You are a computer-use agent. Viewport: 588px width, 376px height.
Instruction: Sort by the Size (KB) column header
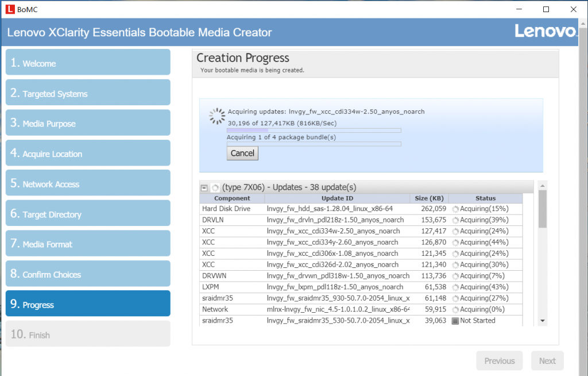tap(430, 198)
